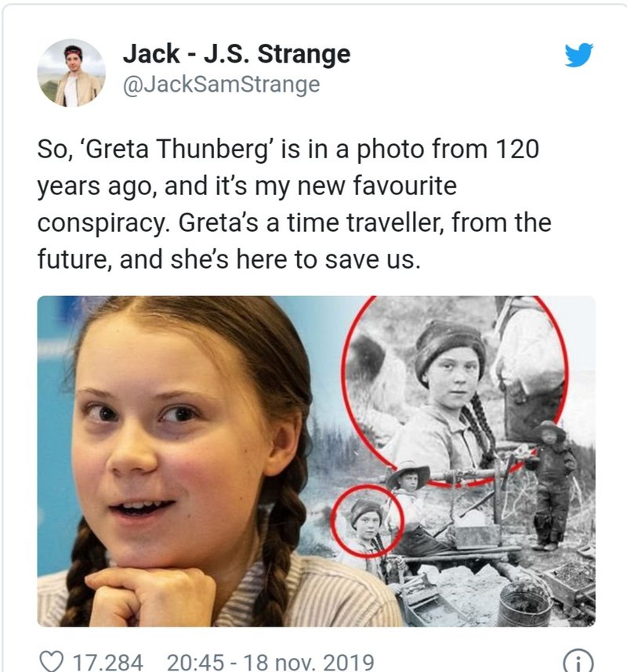Open Jack's profile avatar picture
Viewport: 627px width, 672px height.
click(71, 72)
